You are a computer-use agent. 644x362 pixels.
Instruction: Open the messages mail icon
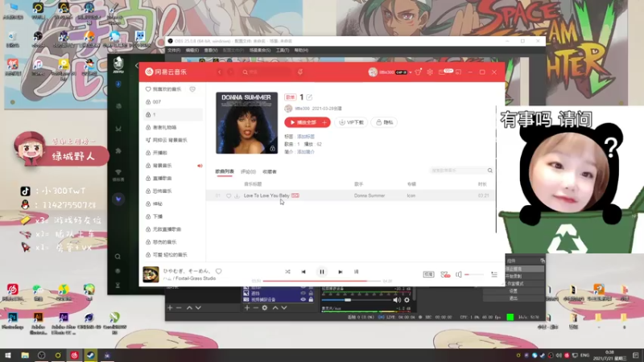click(442, 72)
